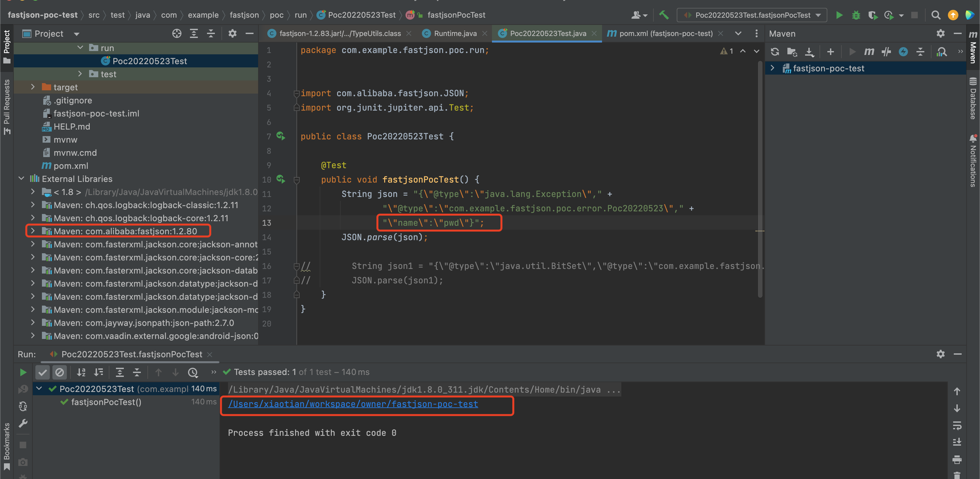980x479 pixels.
Task: Toggle Maven offline mode icon
Action: pos(886,52)
